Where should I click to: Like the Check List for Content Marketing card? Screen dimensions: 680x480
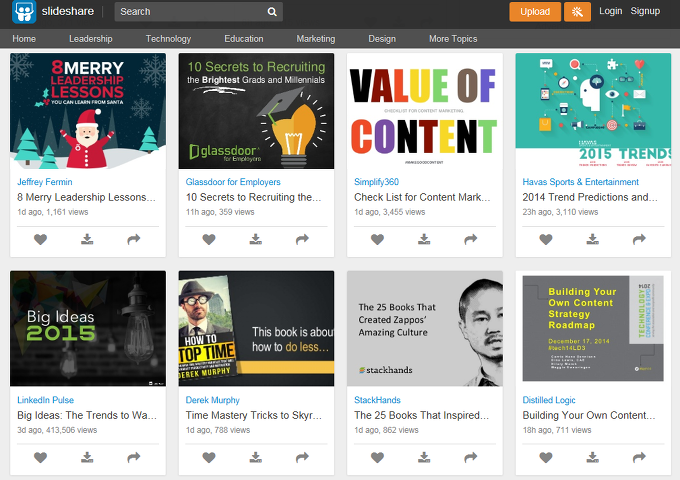click(x=377, y=239)
